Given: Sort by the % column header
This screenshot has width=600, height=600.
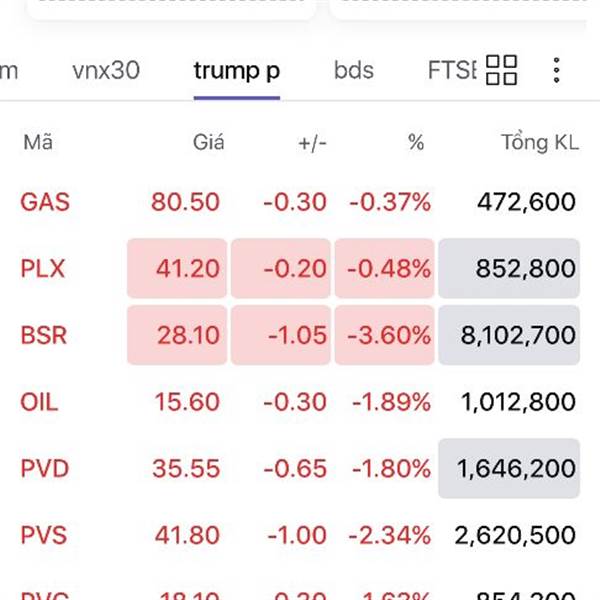Looking at the screenshot, I should point(416,143).
